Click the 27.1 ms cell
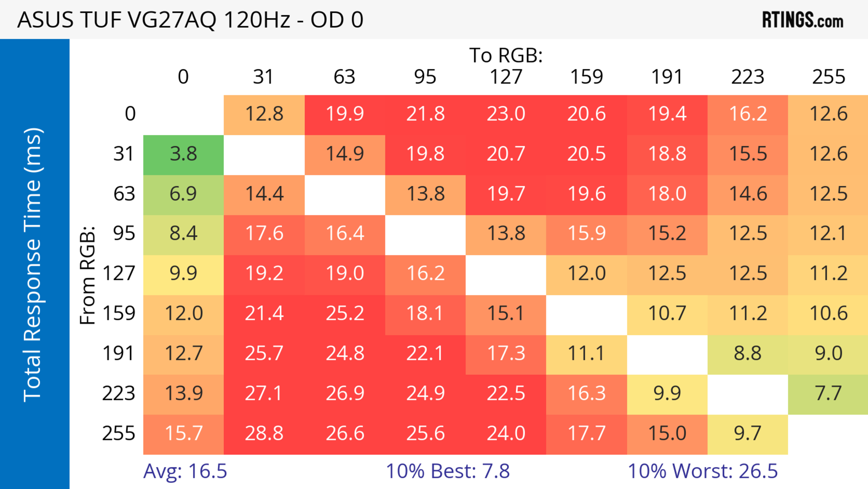This screenshot has width=868, height=489. [x=264, y=393]
